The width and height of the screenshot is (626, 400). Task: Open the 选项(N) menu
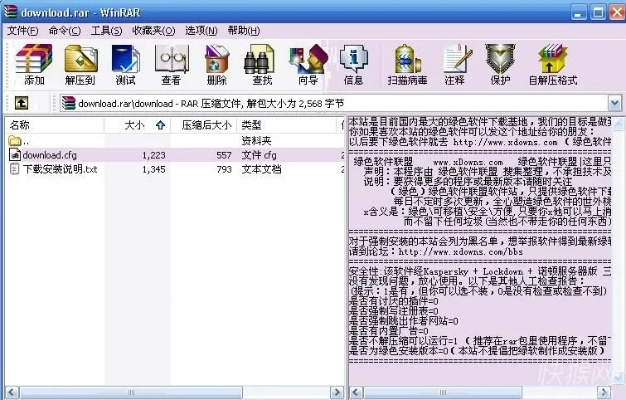(x=201, y=30)
